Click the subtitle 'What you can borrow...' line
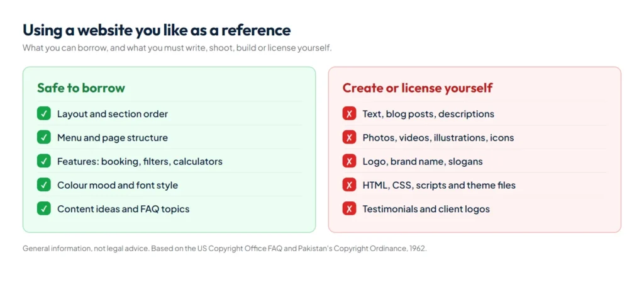The height and width of the screenshot is (282, 644). (x=177, y=48)
